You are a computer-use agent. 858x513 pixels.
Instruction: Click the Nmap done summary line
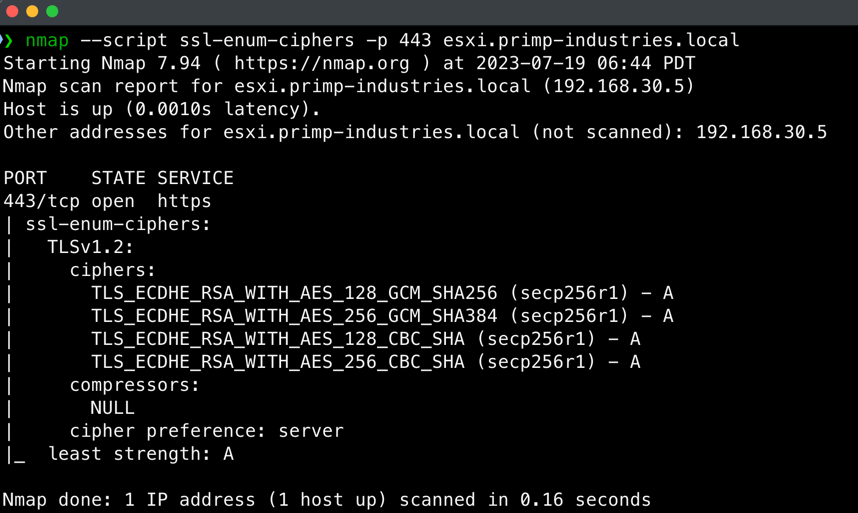coord(327,500)
